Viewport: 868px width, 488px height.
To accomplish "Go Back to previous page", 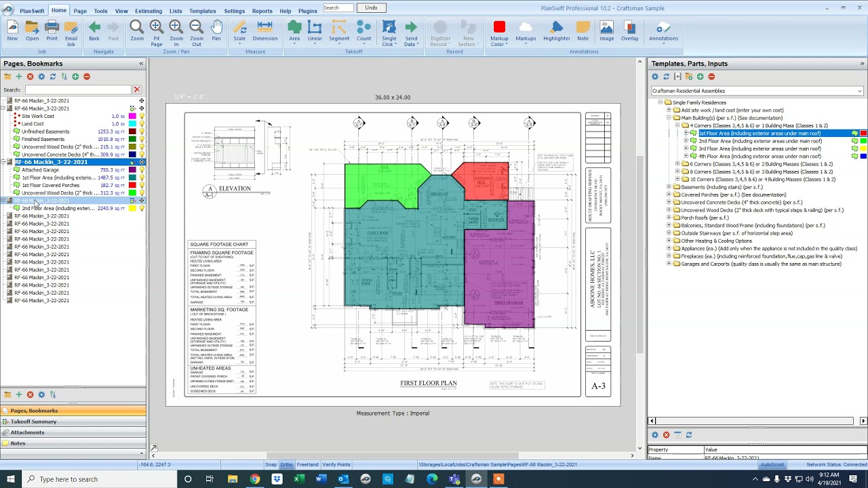I will tap(94, 31).
